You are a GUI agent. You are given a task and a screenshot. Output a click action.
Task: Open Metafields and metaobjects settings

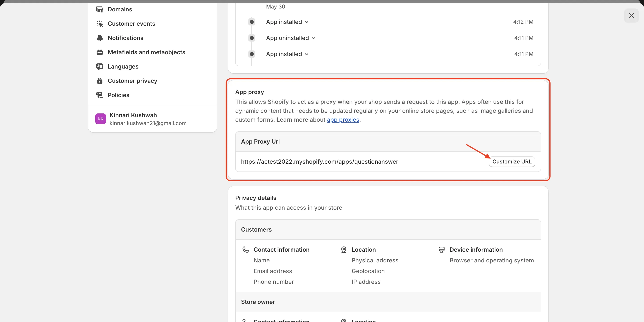pyautogui.click(x=146, y=52)
